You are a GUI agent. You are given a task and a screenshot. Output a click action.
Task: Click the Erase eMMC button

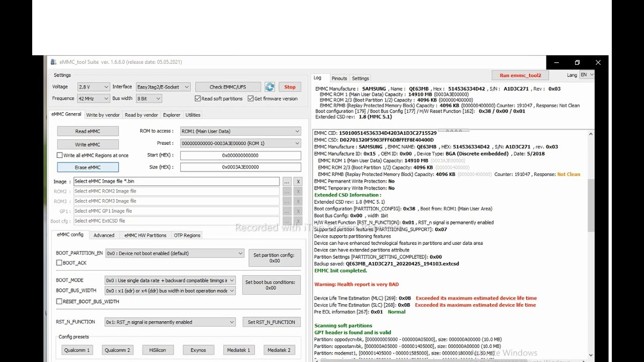tap(88, 167)
